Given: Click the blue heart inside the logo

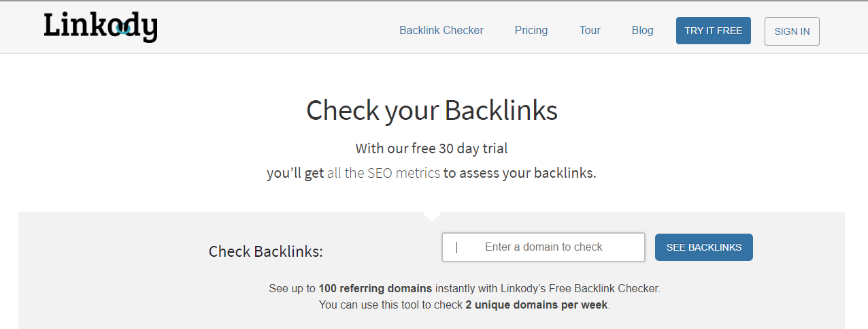Looking at the screenshot, I should pyautogui.click(x=123, y=29).
